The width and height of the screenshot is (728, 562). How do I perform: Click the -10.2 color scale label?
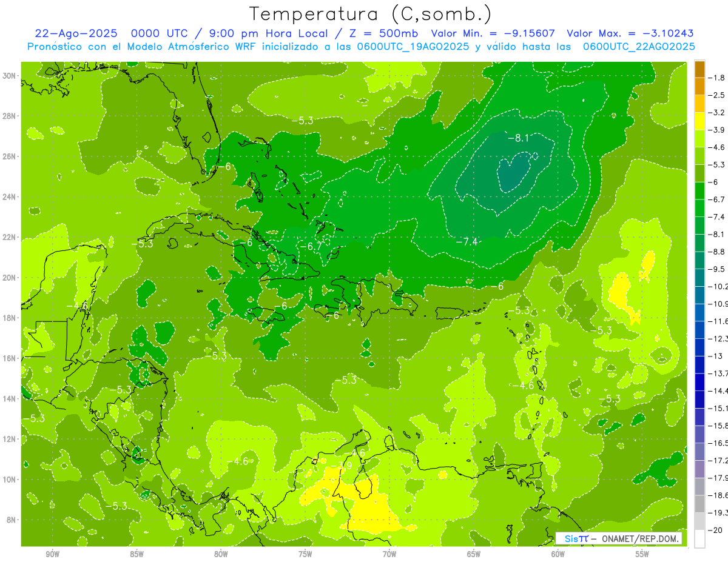(x=718, y=286)
